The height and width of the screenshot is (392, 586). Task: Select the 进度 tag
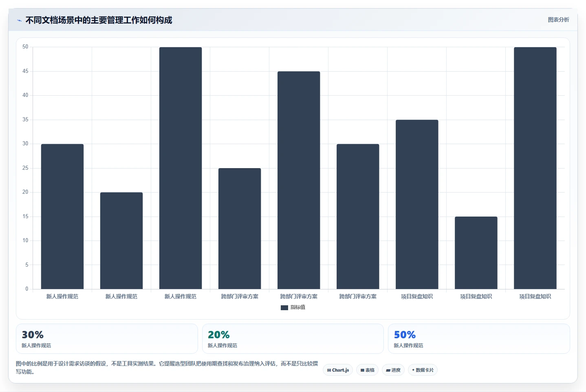point(393,370)
